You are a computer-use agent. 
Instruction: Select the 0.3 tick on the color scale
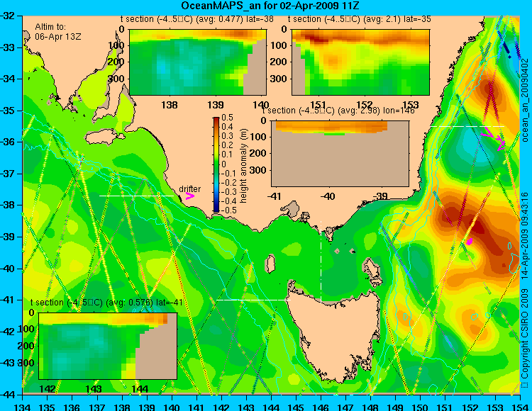227,136
